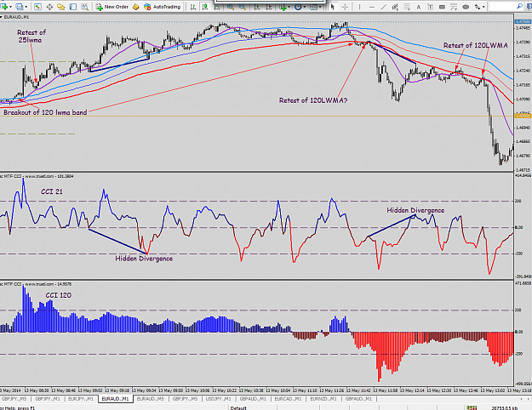Expand the arrows tool dropdown
The width and height of the screenshot is (532, 410).
tap(483, 7)
